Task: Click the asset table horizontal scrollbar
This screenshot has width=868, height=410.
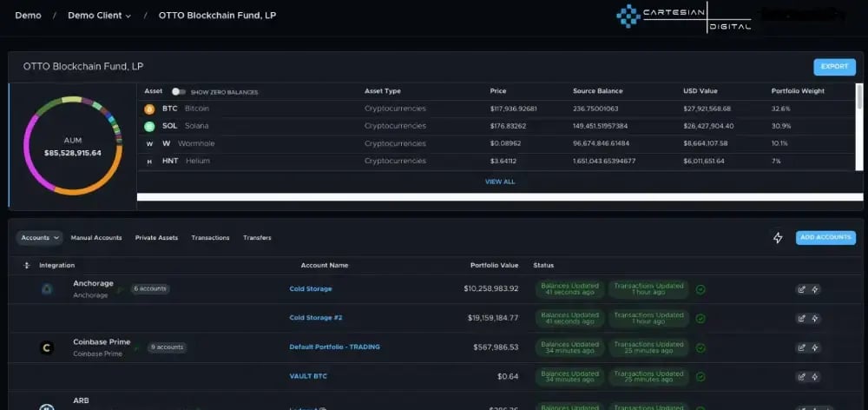Action: point(500,196)
